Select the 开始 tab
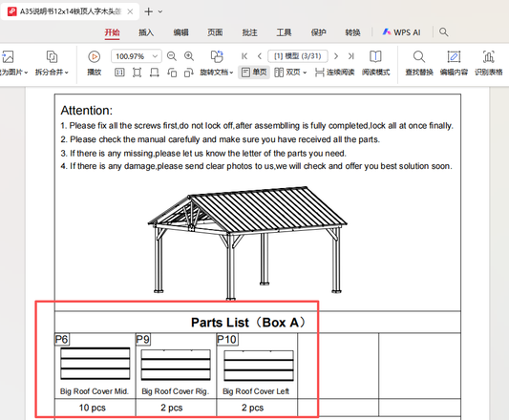509x420 pixels. [112, 32]
